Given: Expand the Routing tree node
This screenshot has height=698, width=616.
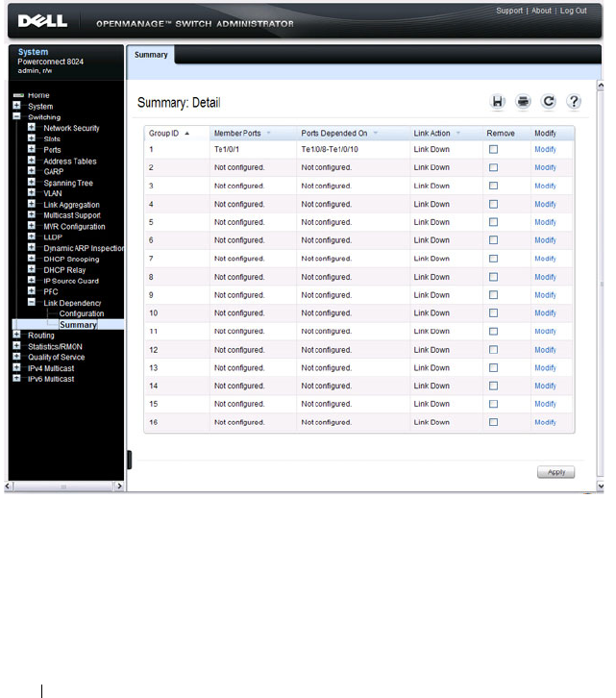Looking at the screenshot, I should [x=16, y=335].
